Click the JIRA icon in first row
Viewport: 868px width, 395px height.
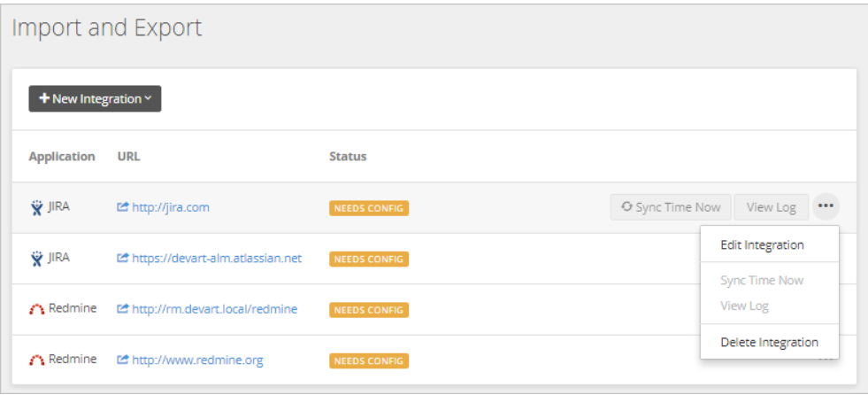coord(36,208)
